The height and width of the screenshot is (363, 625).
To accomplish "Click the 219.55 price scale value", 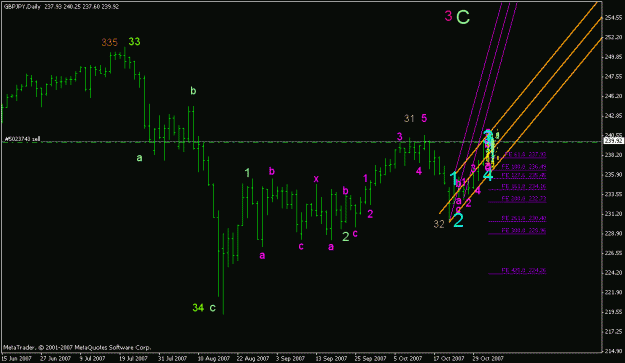I will [614, 312].
